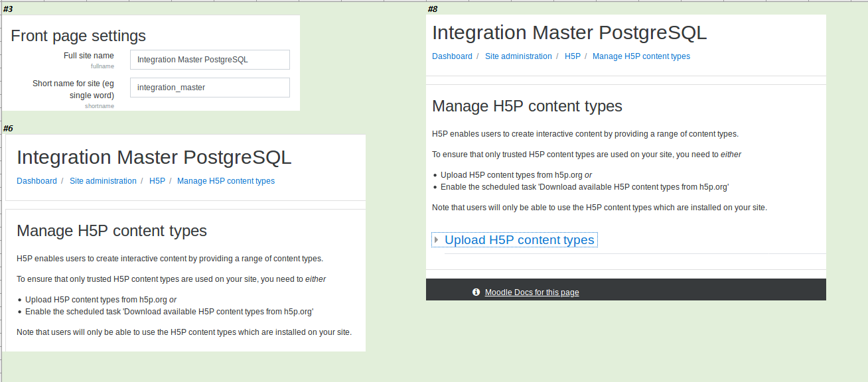The image size is (868, 382).
Task: Open Dashboard link in panel #8
Action: [x=452, y=56]
